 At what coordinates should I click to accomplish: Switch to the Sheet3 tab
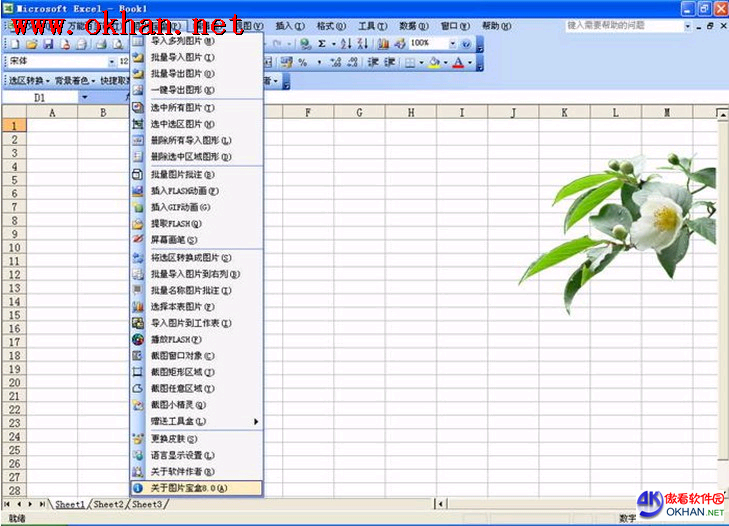pyautogui.click(x=146, y=505)
